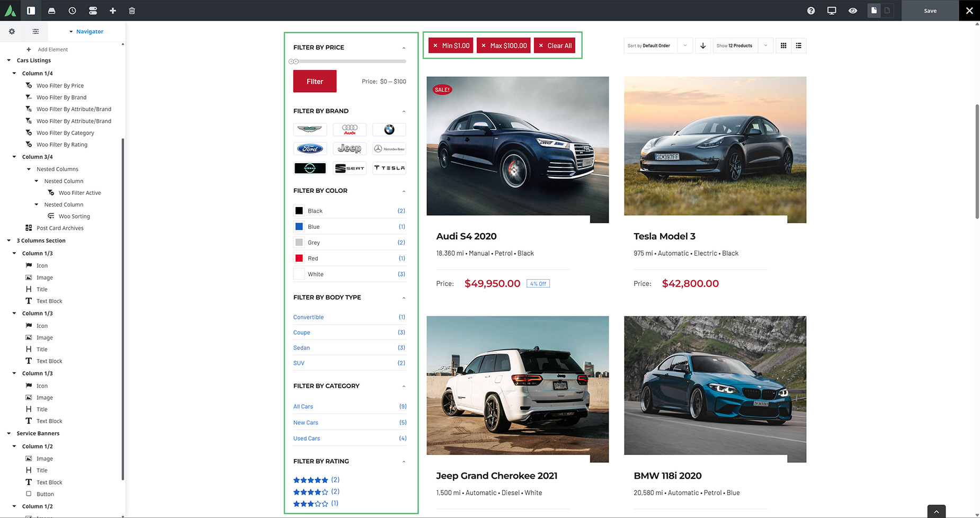The height and width of the screenshot is (518, 980).
Task: Open the history (clock) icon
Action: pyautogui.click(x=72, y=11)
